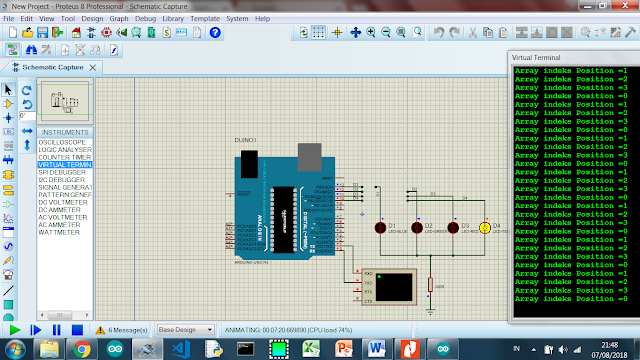Click the zoom in magnifier icon
Viewport: 640px width, 360px height.
click(371, 32)
